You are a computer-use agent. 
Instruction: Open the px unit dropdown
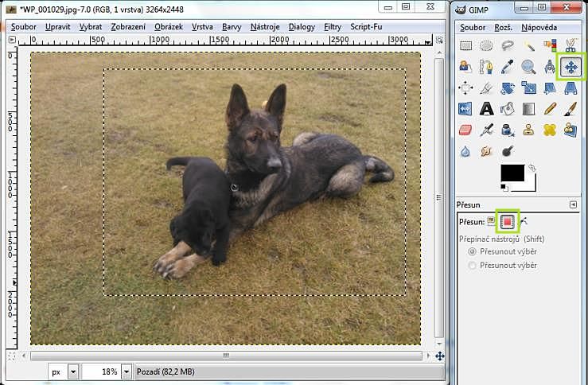click(73, 371)
